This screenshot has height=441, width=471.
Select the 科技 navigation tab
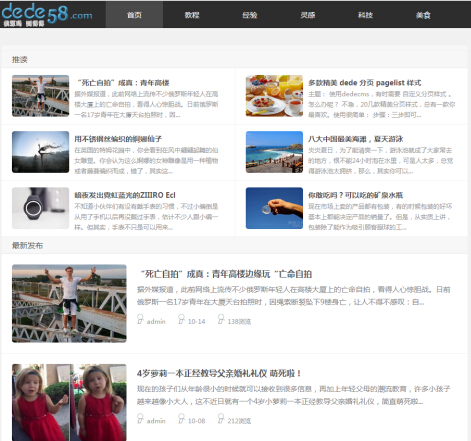point(365,15)
